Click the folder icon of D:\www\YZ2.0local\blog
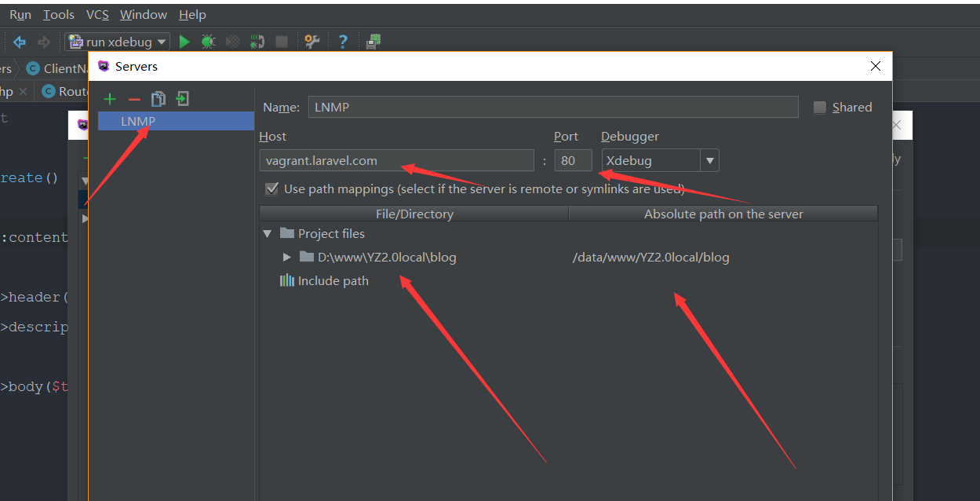 [x=307, y=257]
